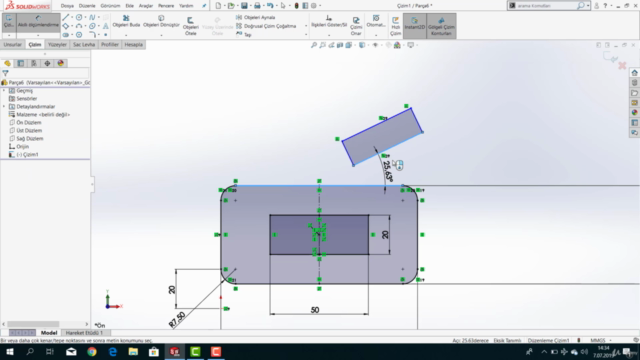Click the feature tree horizontal scrollbar

tap(33, 324)
